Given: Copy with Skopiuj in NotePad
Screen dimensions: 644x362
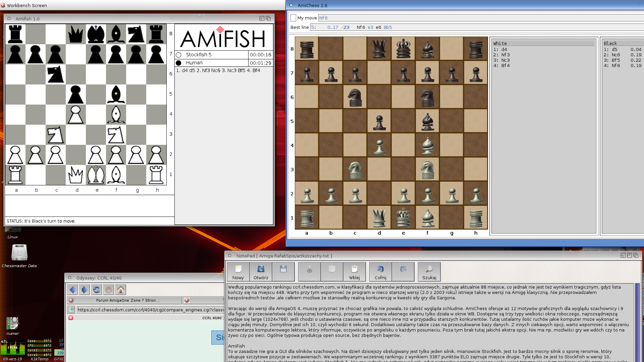Looking at the screenshot, I should pos(332,272).
